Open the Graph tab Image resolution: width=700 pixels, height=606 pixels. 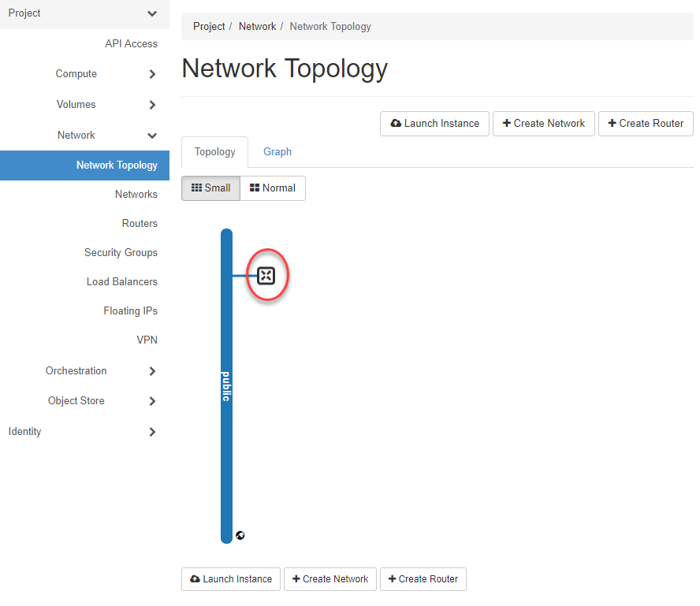(277, 152)
